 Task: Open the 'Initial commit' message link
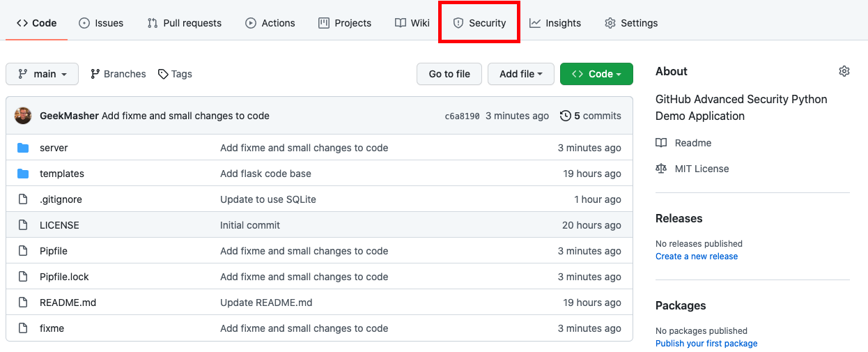point(250,225)
